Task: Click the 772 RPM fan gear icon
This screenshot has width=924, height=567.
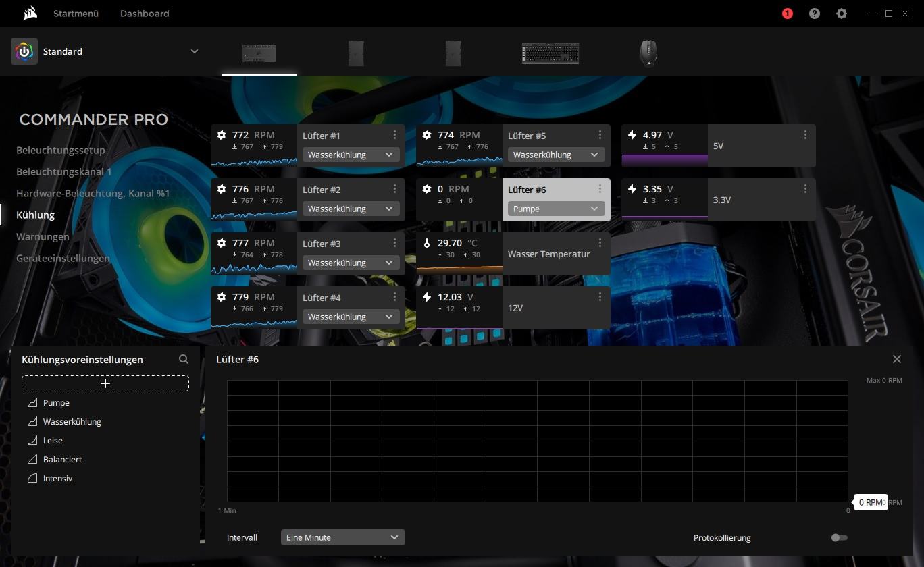Action: [222, 135]
